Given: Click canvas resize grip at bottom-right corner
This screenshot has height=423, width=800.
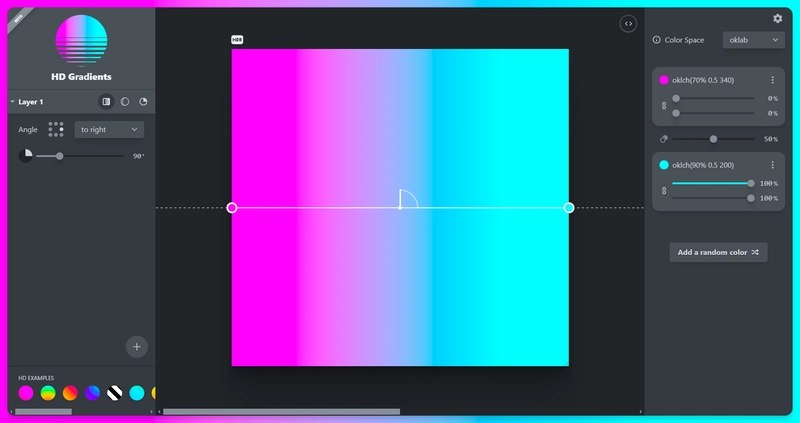Looking at the screenshot, I should pyautogui.click(x=566, y=363).
